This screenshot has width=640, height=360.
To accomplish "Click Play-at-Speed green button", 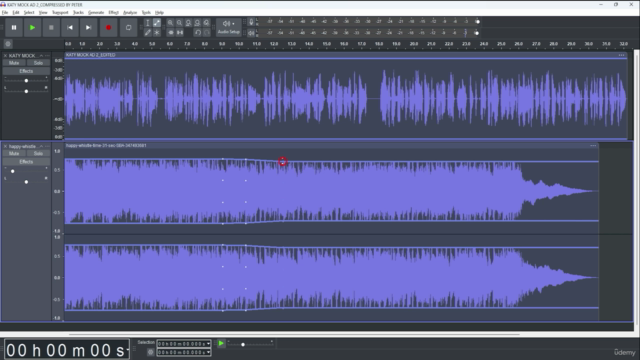I will (x=221, y=344).
